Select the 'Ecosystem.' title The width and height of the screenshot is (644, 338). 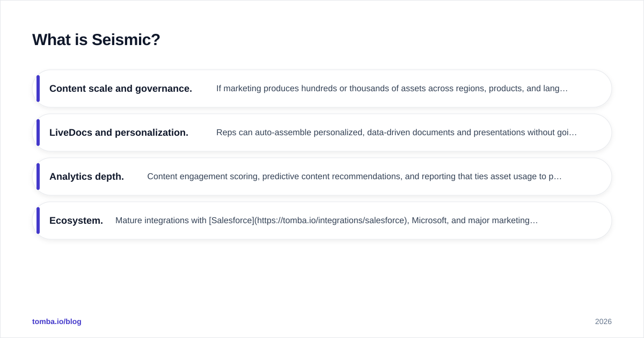pos(76,221)
